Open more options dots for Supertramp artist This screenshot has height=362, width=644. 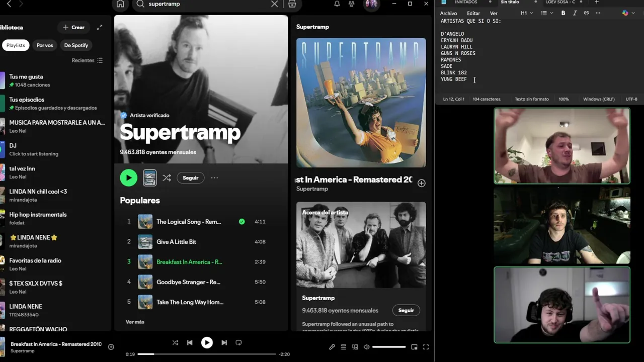coord(214,177)
